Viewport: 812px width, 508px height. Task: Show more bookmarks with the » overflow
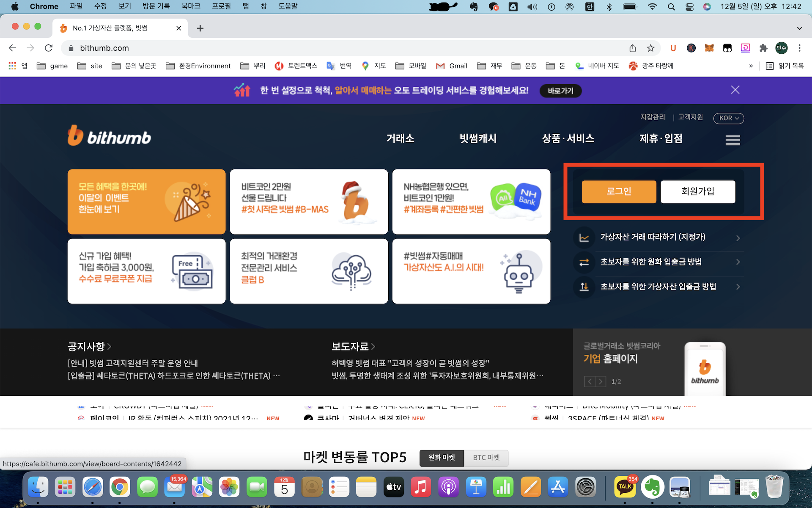751,66
